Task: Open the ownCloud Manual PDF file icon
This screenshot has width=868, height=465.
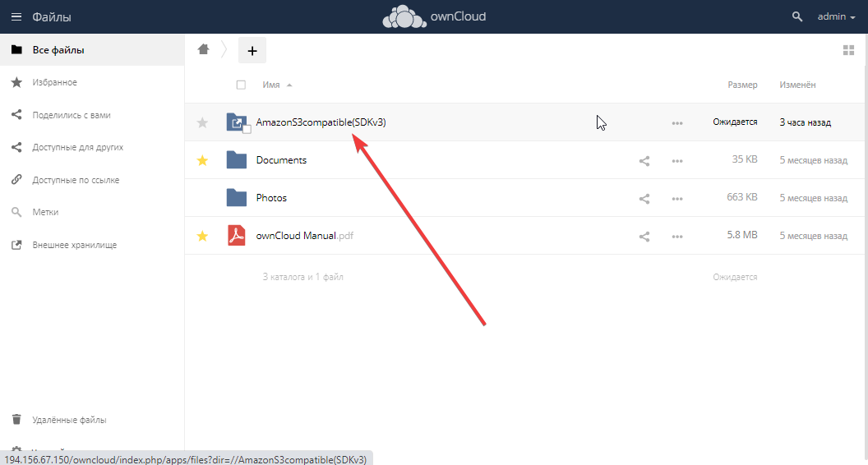Action: [236, 237]
